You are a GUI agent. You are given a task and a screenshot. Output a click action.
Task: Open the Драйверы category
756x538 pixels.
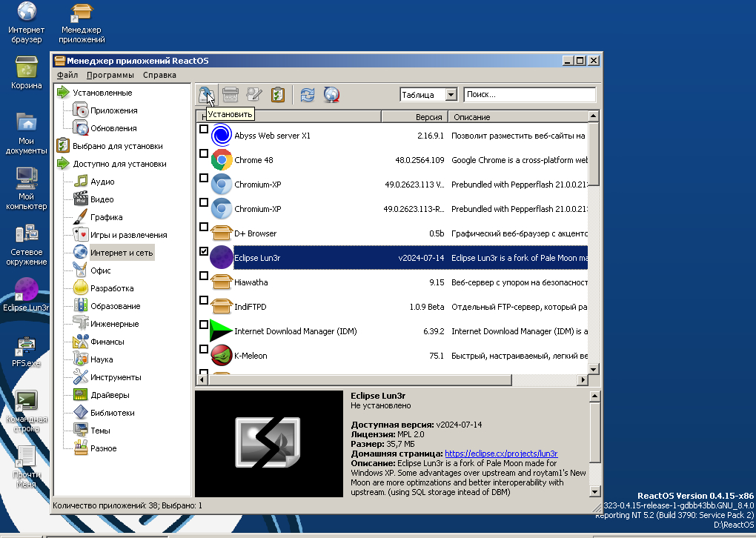pos(110,395)
